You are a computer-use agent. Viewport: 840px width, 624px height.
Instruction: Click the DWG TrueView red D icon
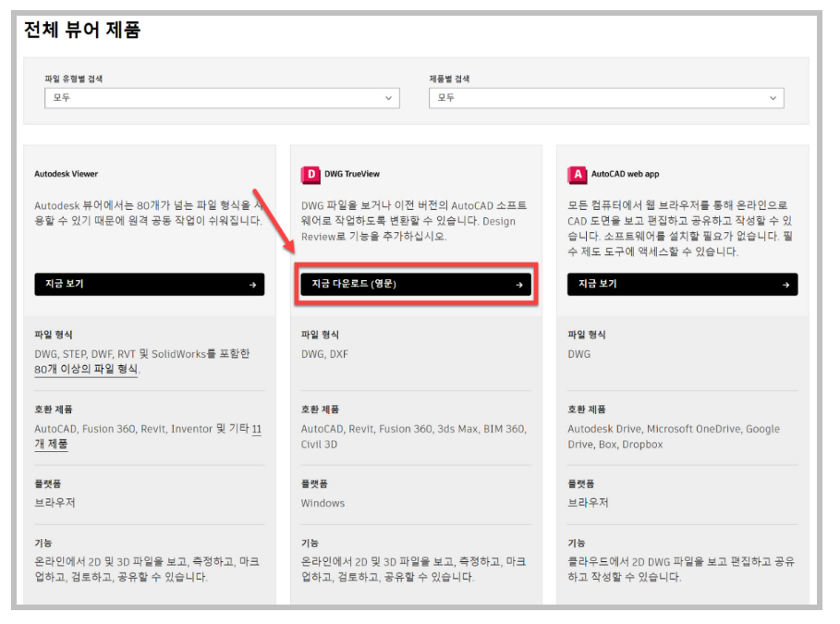310,175
